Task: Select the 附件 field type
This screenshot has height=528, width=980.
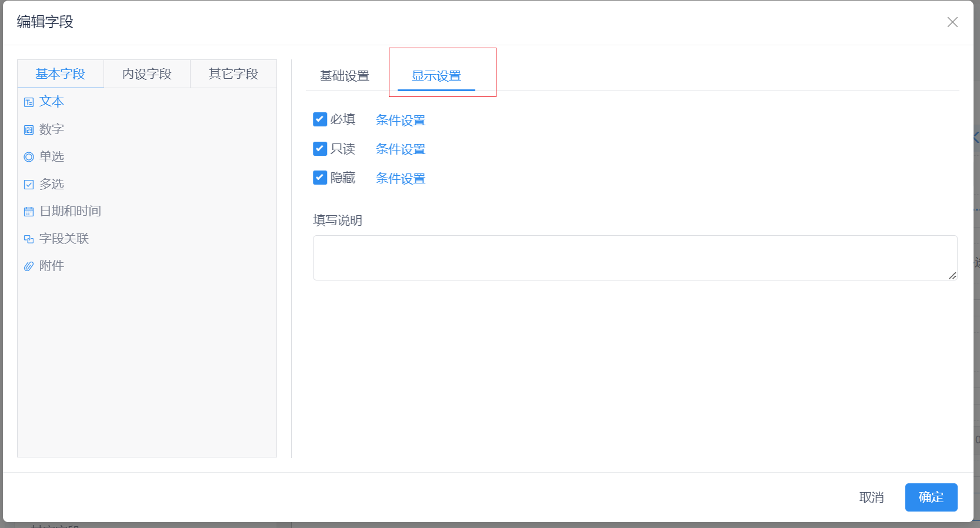Action: [52, 266]
